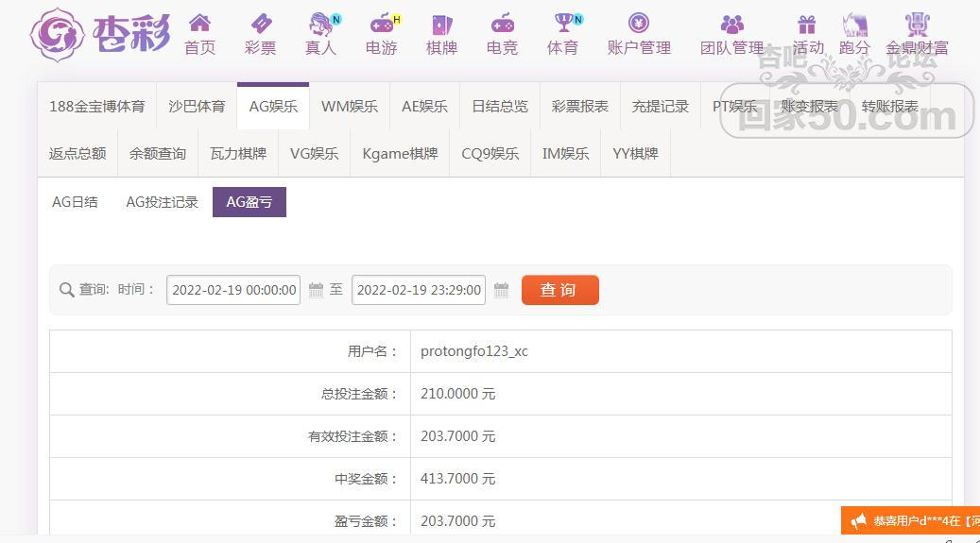Click the 恭喜用户 announcement banner
The width and height of the screenshot is (980, 543).
coord(911,520)
